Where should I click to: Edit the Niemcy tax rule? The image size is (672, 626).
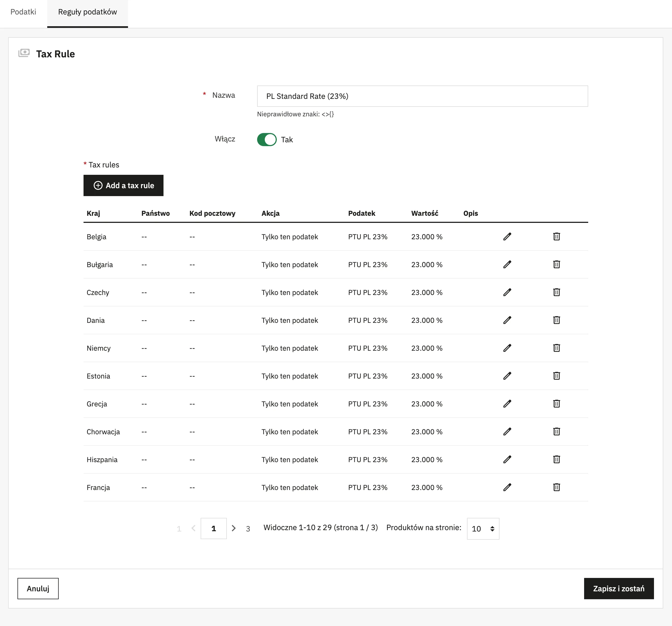[507, 348]
